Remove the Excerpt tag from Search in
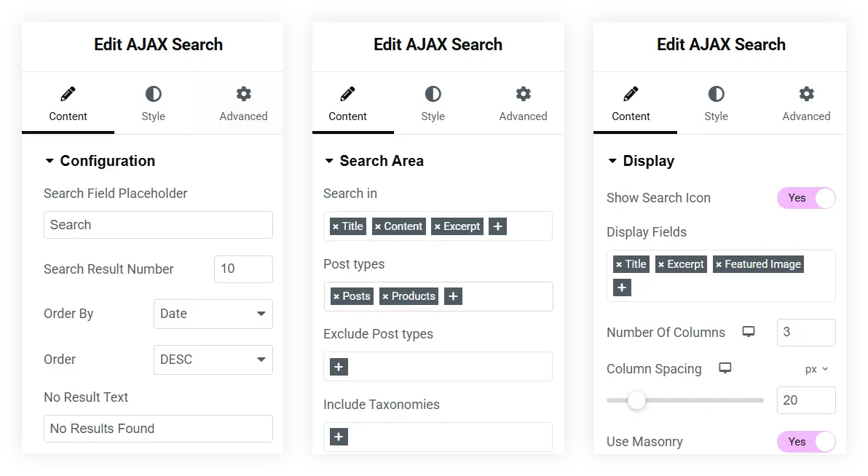The width and height of the screenshot is (868, 476). (438, 226)
